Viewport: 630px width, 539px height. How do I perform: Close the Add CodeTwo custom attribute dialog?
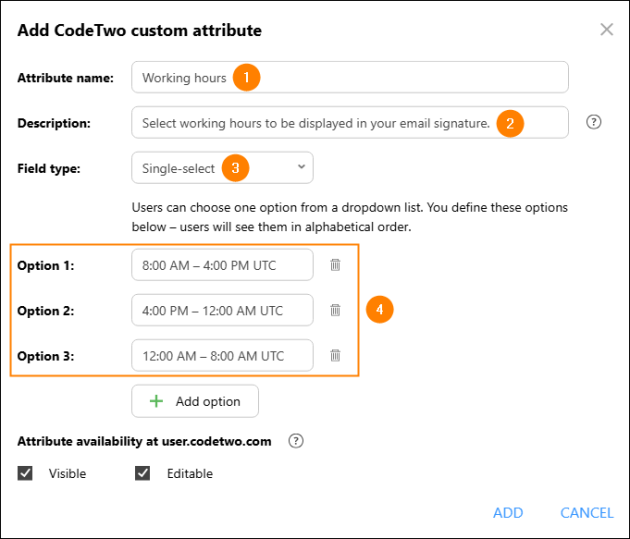(x=607, y=29)
